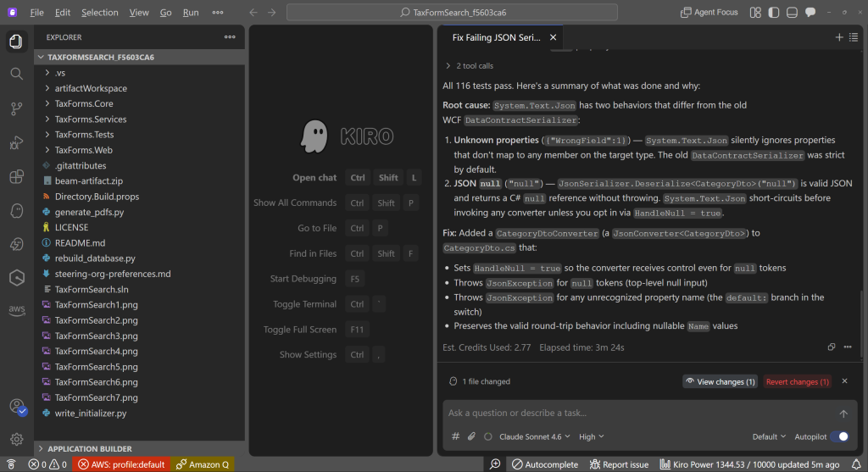This screenshot has height=472, width=868.
Task: Copy the chat response
Action: pos(832,347)
